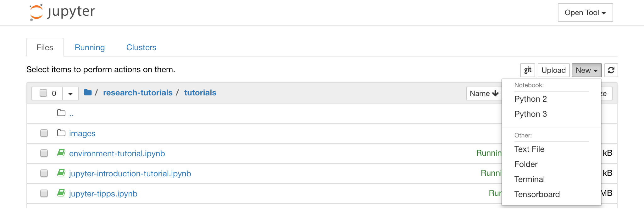Open the jupyter-introduction-tutorial.ipynb link

click(130, 174)
